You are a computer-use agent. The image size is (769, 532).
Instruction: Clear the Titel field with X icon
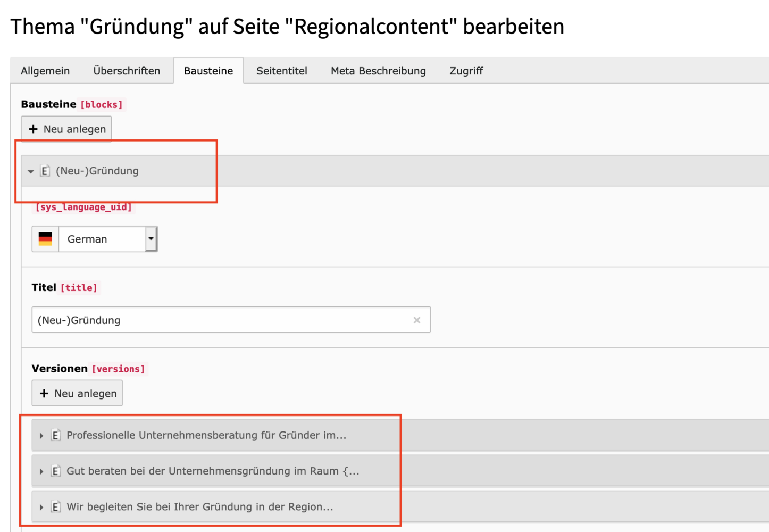[x=417, y=320]
